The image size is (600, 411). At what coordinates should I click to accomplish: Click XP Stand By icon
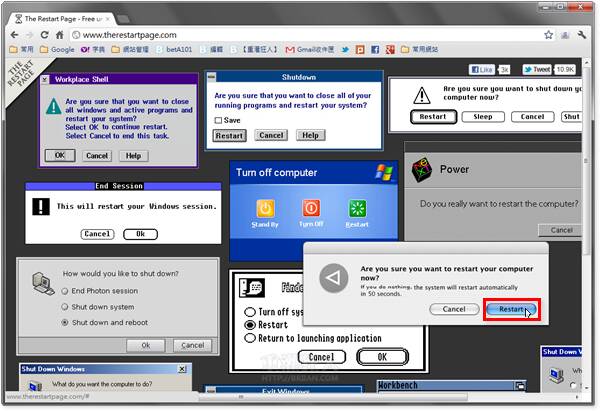point(265,209)
